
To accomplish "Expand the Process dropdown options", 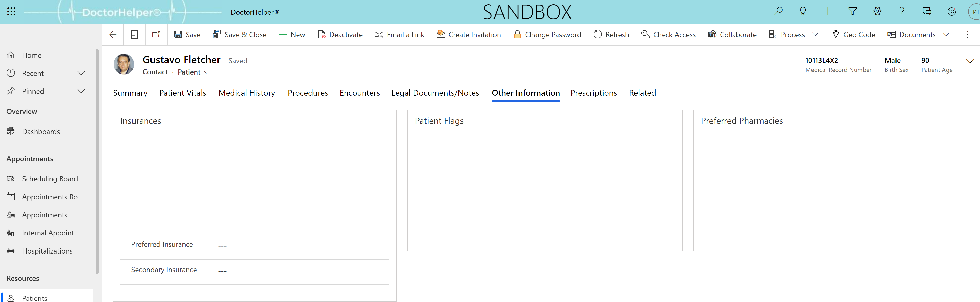I will pyautogui.click(x=815, y=34).
